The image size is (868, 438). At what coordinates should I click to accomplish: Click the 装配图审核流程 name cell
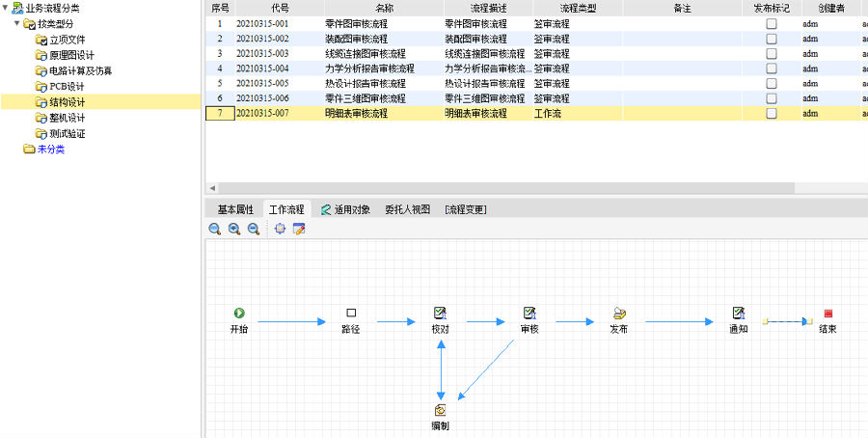pyautogui.click(x=384, y=39)
